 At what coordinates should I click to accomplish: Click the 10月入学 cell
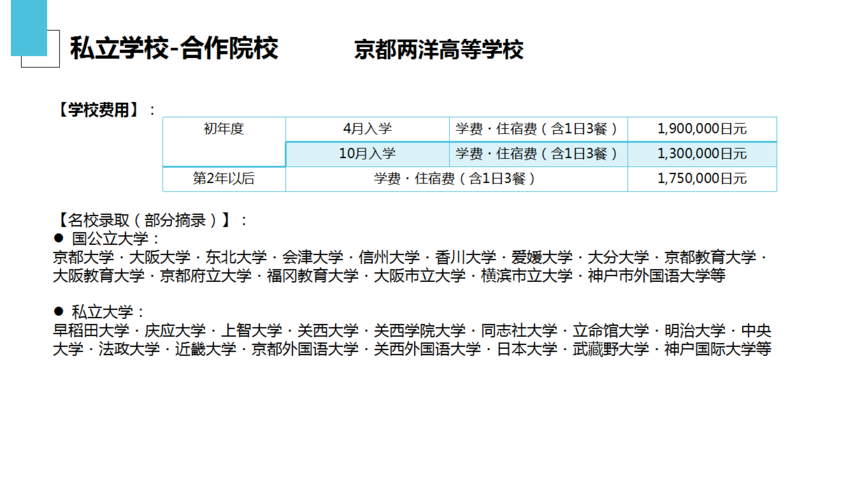367,154
